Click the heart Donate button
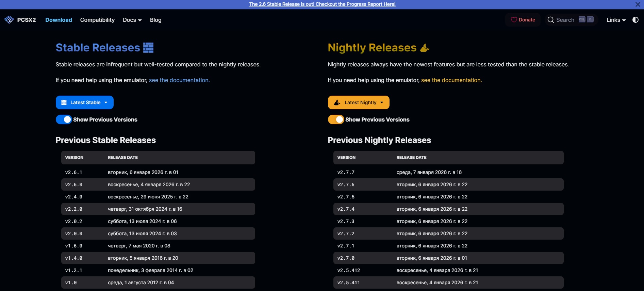 click(x=523, y=20)
